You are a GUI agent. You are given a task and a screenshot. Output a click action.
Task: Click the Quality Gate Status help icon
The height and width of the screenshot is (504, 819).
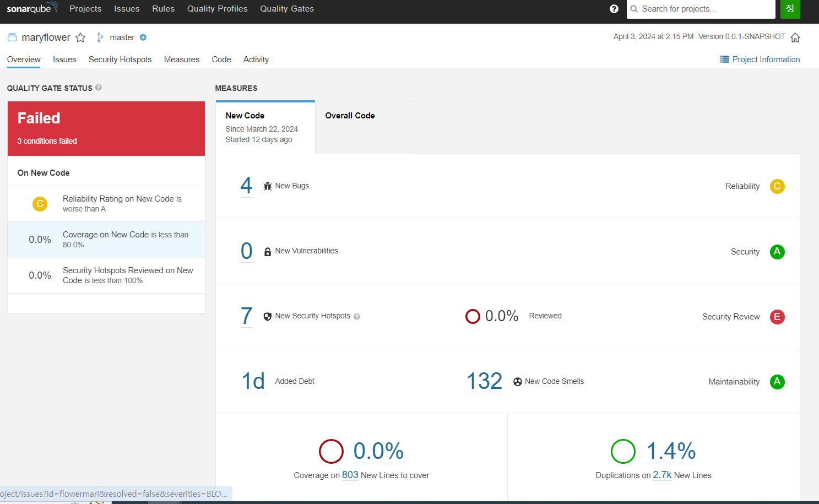[99, 88]
